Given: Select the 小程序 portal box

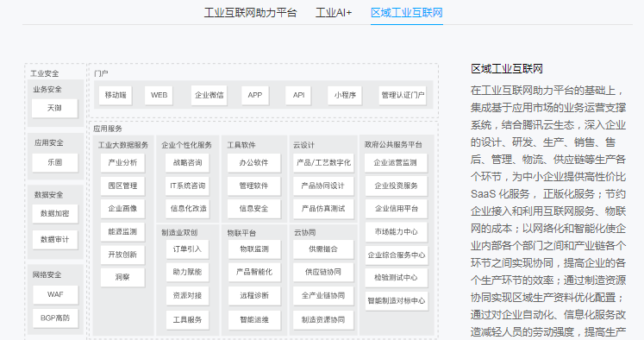Looking at the screenshot, I should (345, 96).
